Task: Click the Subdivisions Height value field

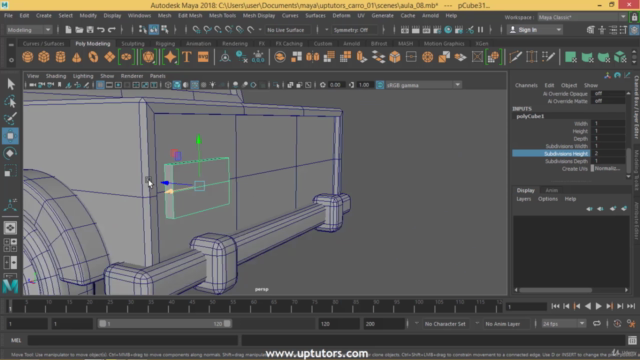Action: click(608, 153)
